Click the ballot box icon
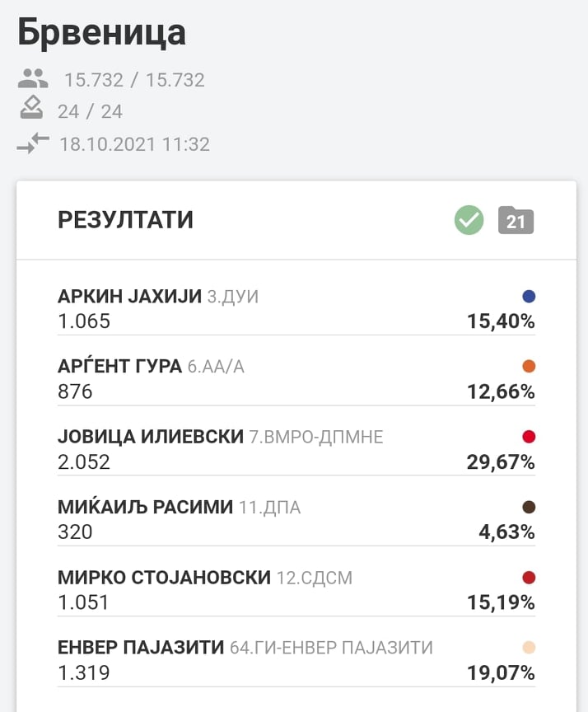 point(31,109)
